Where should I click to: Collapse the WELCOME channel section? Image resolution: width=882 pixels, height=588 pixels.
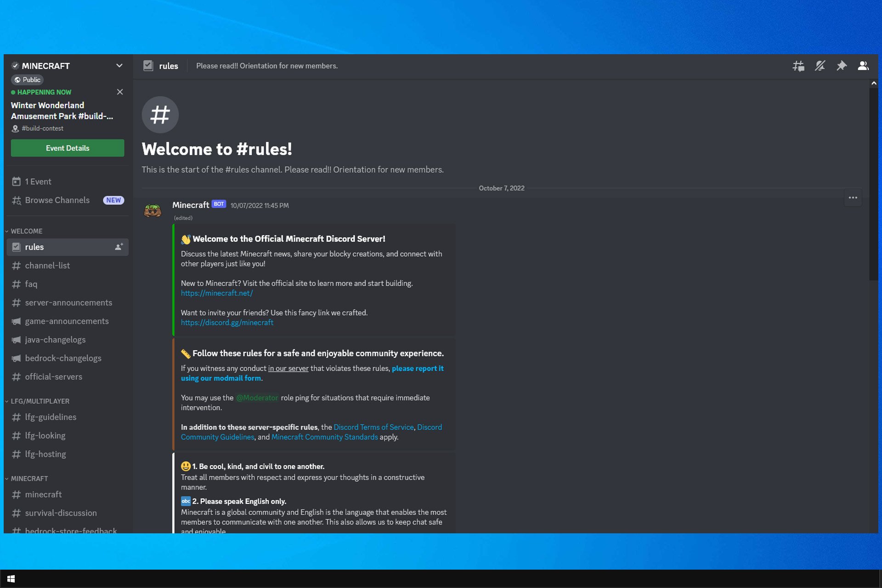(27, 231)
